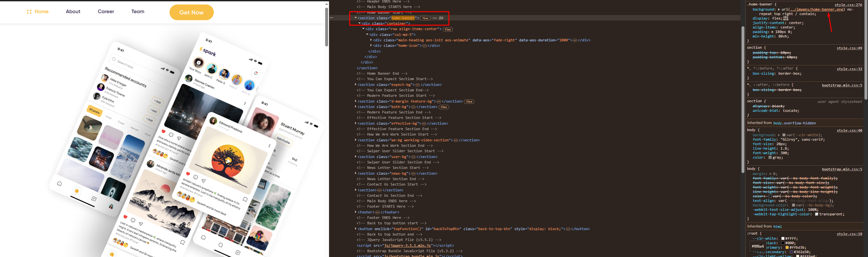The height and width of the screenshot is (257, 868).
Task: Open the flexbox editor icon beside display: flex
Action: [x=786, y=18]
